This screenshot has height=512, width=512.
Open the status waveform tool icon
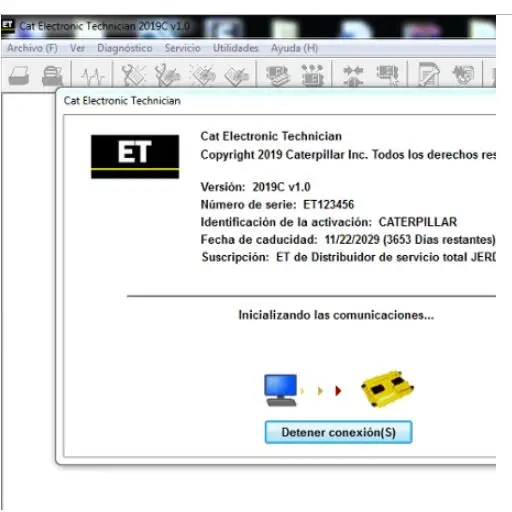pyautogui.click(x=92, y=76)
